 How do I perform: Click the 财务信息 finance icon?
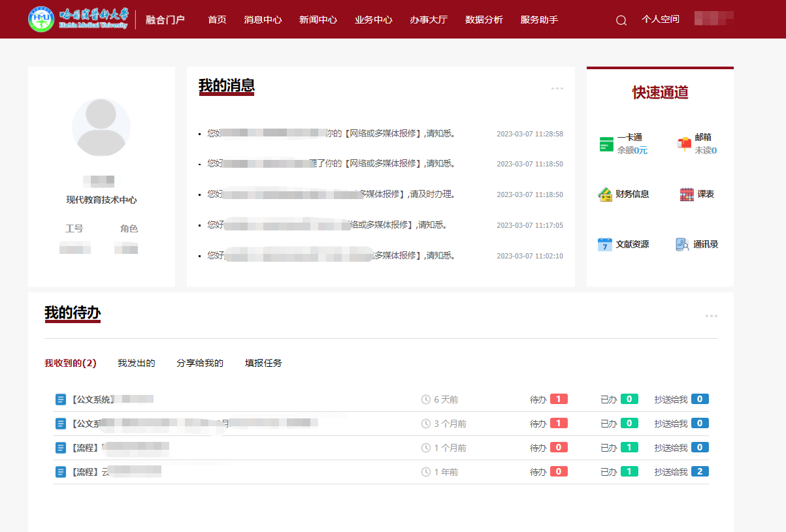[x=605, y=195]
